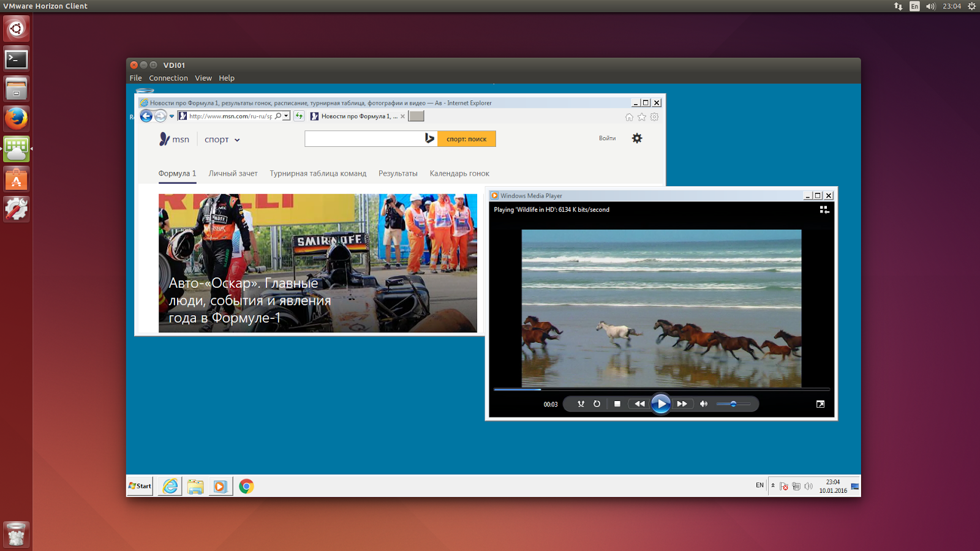This screenshot has height=551, width=980.
Task: Select the Формула 1 tab
Action: [177, 174]
